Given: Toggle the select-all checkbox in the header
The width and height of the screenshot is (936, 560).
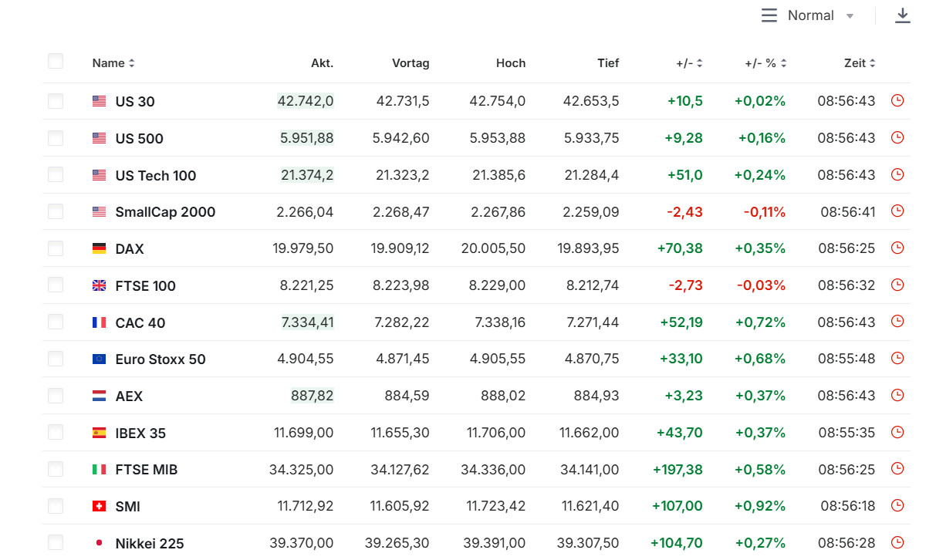Looking at the screenshot, I should click(56, 62).
